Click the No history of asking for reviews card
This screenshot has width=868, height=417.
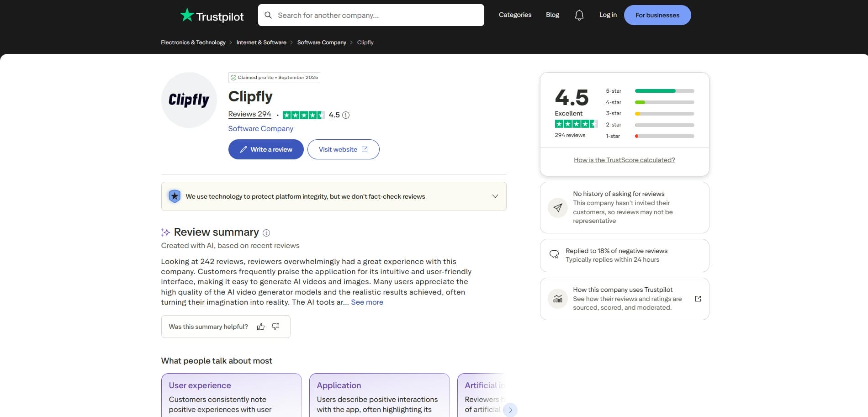tap(625, 208)
